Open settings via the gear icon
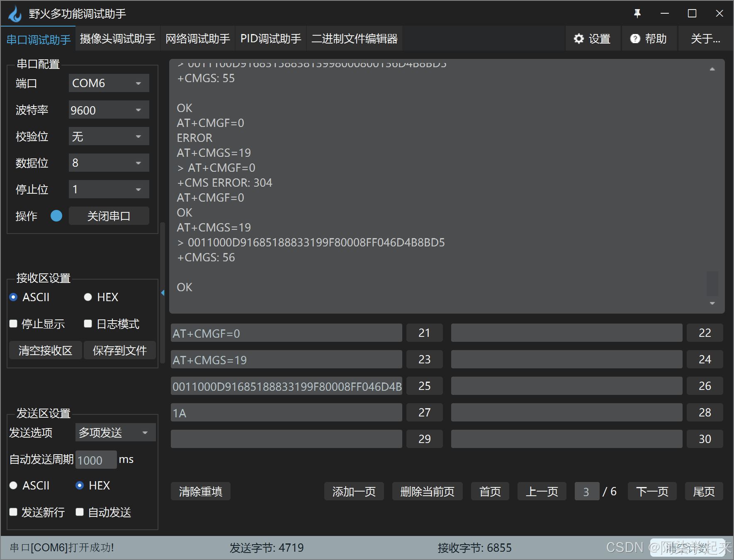 [578, 39]
